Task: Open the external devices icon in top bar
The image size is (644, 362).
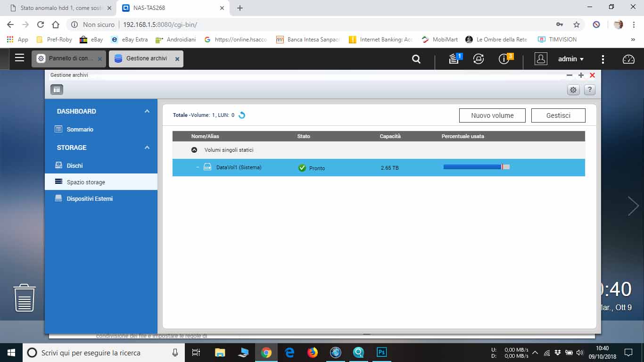Action: pyautogui.click(x=479, y=59)
